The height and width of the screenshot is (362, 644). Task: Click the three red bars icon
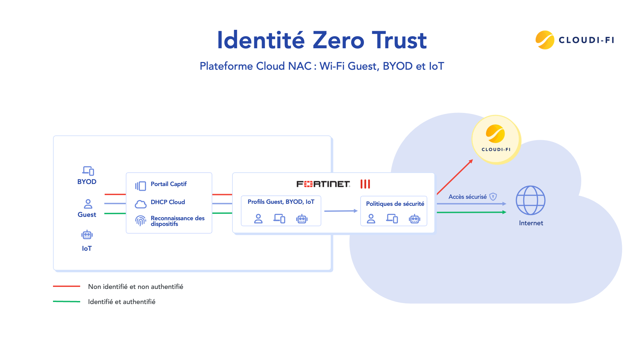(365, 184)
